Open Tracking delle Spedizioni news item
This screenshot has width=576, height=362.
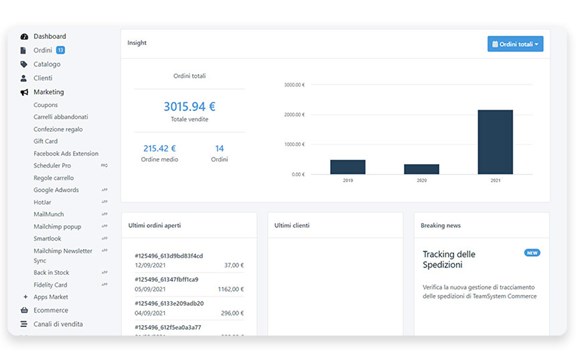pos(449,259)
